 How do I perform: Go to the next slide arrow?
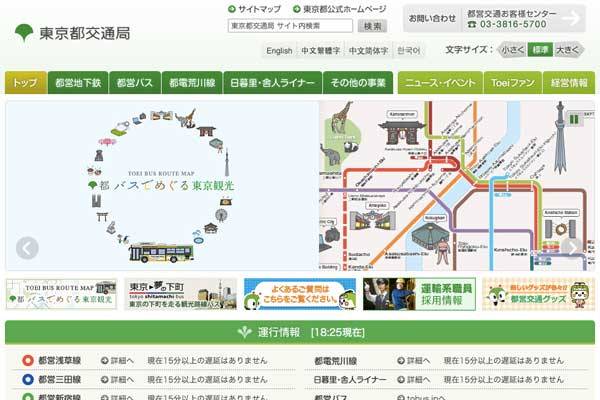pyautogui.click(x=572, y=248)
